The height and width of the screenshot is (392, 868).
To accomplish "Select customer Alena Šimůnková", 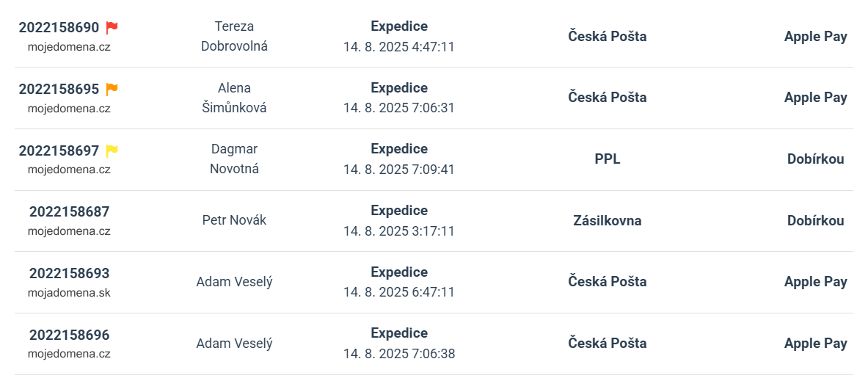I will coord(234,98).
